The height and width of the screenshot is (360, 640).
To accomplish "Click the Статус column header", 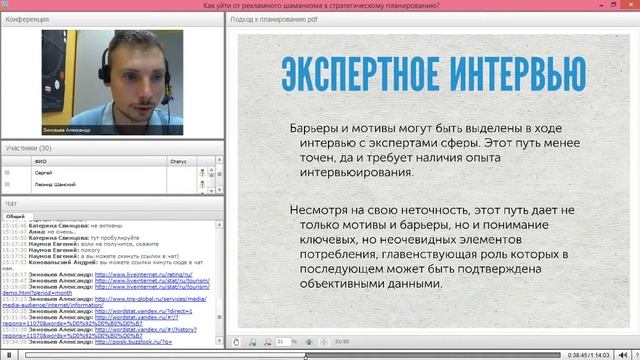I will (x=182, y=161).
